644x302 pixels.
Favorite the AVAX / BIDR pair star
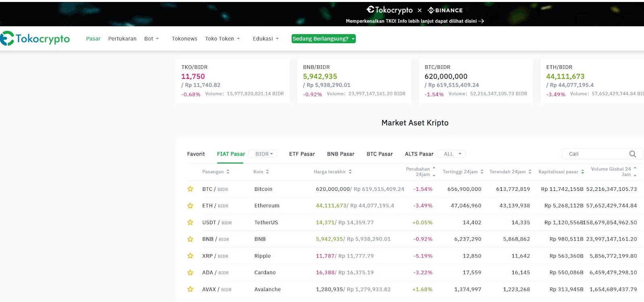pyautogui.click(x=190, y=289)
